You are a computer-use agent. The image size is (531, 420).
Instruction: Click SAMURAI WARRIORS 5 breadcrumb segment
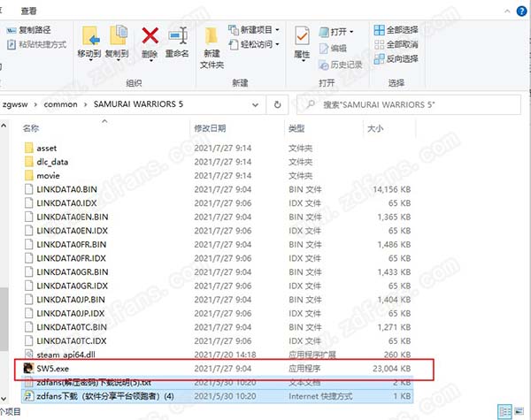point(138,104)
